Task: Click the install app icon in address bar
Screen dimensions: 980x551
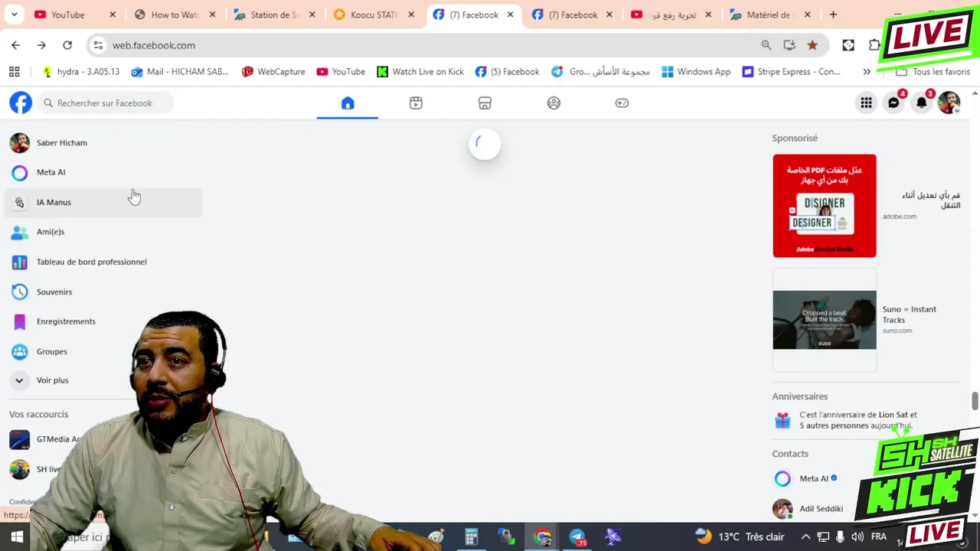Action: point(789,45)
